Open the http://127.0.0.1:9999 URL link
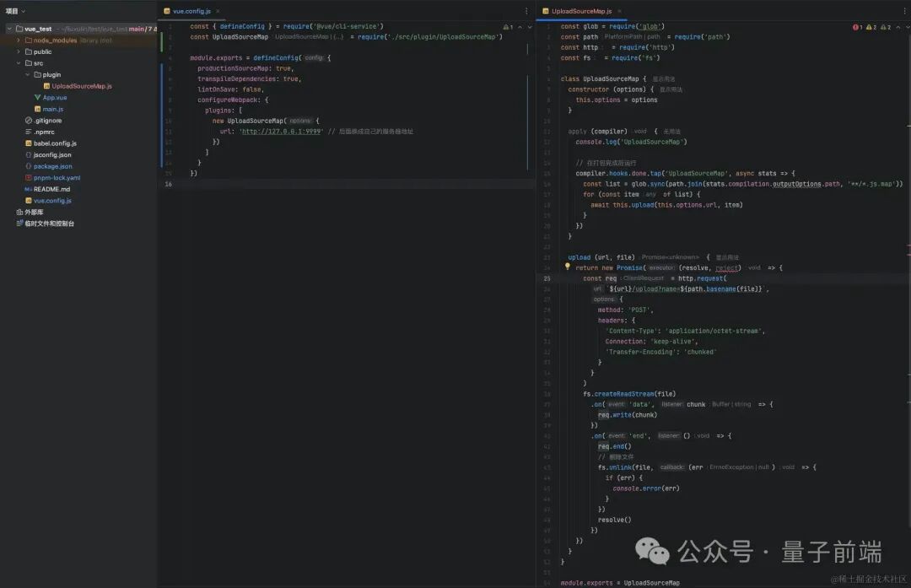The width and height of the screenshot is (911, 588). click(x=281, y=132)
